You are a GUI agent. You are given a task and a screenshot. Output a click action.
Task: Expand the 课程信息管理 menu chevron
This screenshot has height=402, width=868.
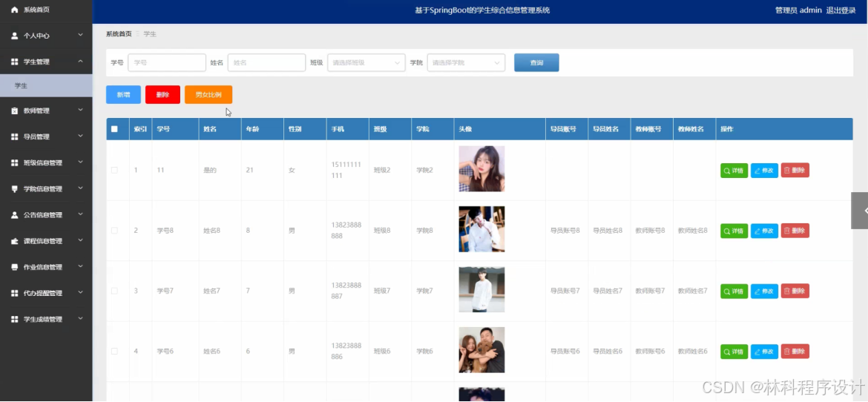[80, 241]
